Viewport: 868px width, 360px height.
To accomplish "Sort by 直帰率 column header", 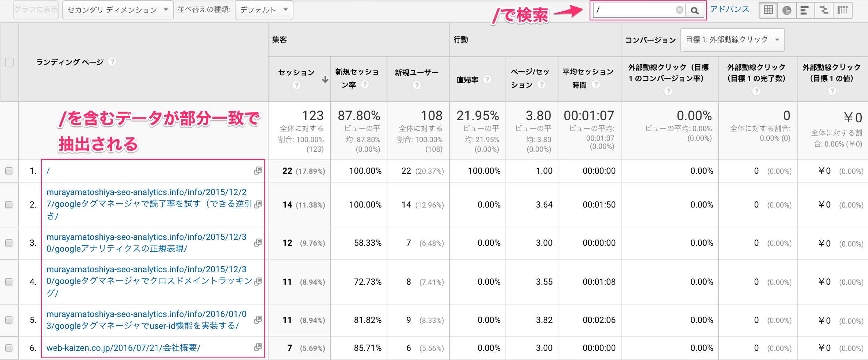I will click(x=467, y=80).
